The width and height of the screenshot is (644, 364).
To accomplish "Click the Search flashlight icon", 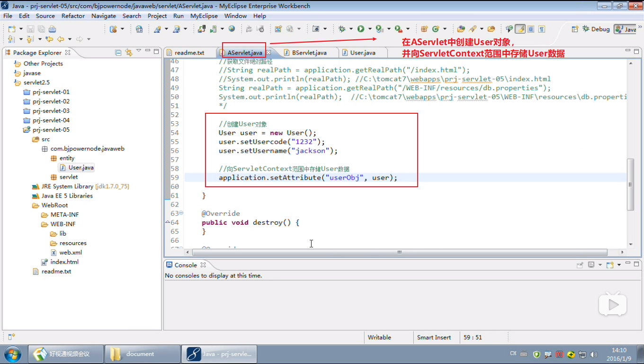I will click(x=473, y=29).
